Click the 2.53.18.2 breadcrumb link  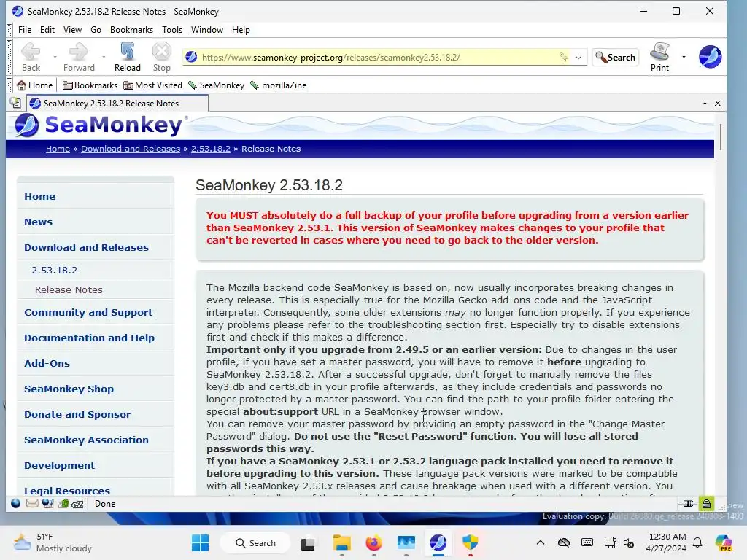[211, 149]
